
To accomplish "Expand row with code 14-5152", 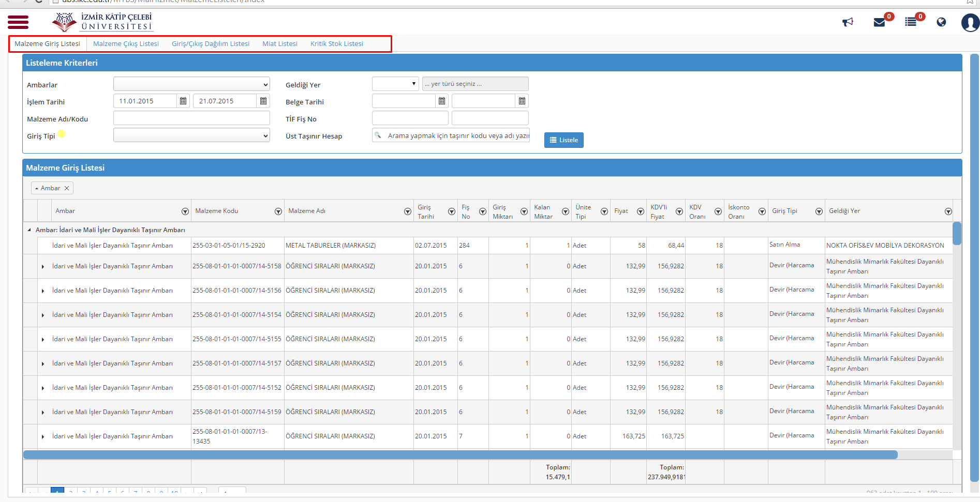I will (43, 388).
